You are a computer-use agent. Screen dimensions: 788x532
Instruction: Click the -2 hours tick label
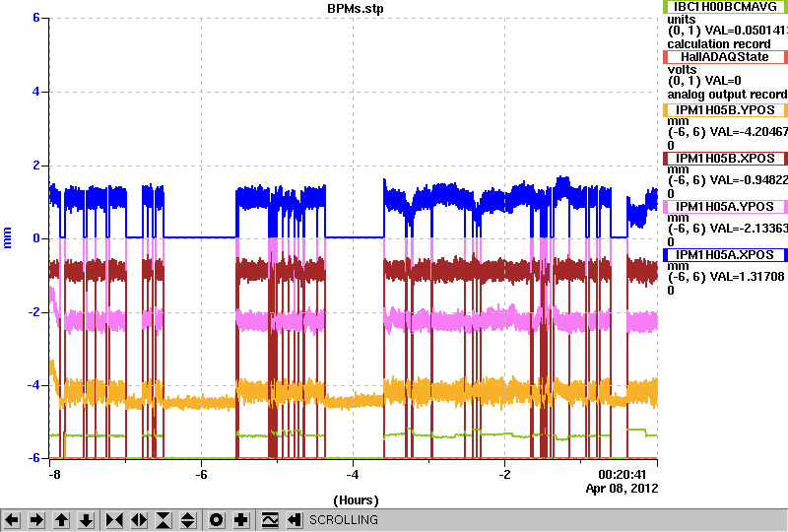[504, 475]
